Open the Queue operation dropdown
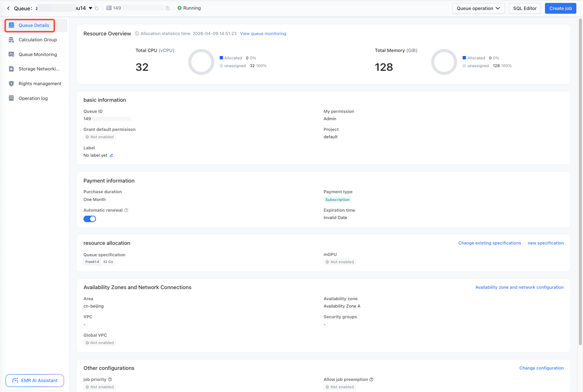 click(x=479, y=8)
